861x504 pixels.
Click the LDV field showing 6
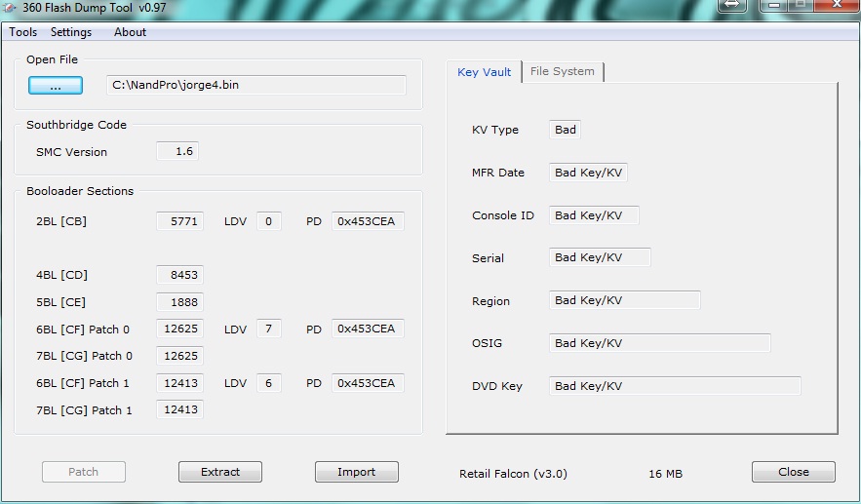269,383
